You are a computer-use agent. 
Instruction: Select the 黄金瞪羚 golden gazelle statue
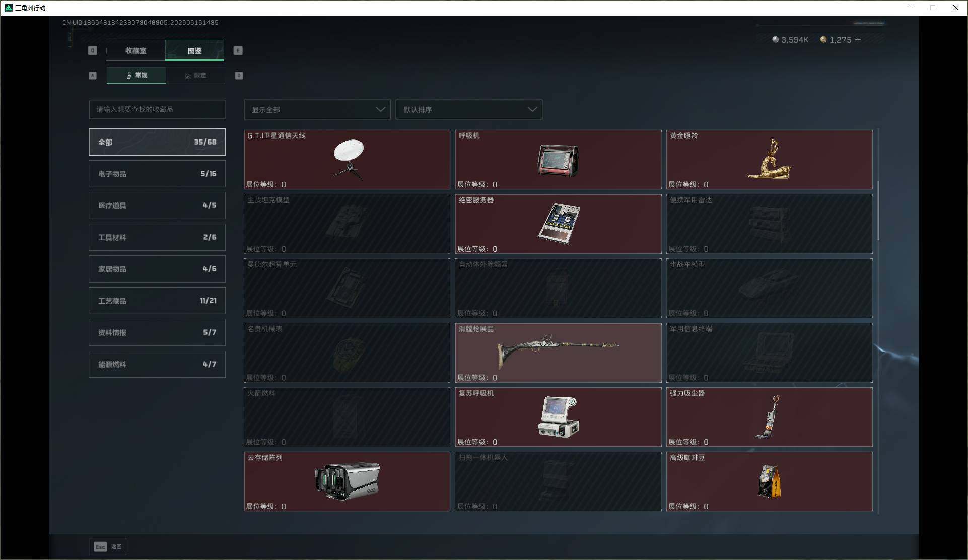[770, 160]
